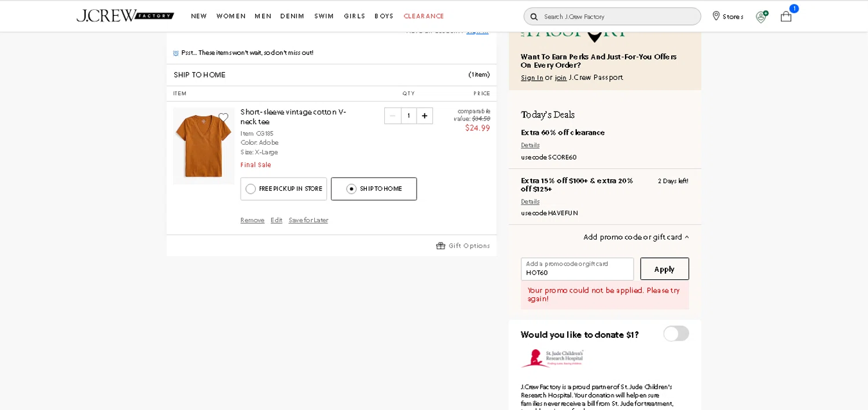Select Free Pickup In Store option
The width and height of the screenshot is (868, 410).
point(284,189)
